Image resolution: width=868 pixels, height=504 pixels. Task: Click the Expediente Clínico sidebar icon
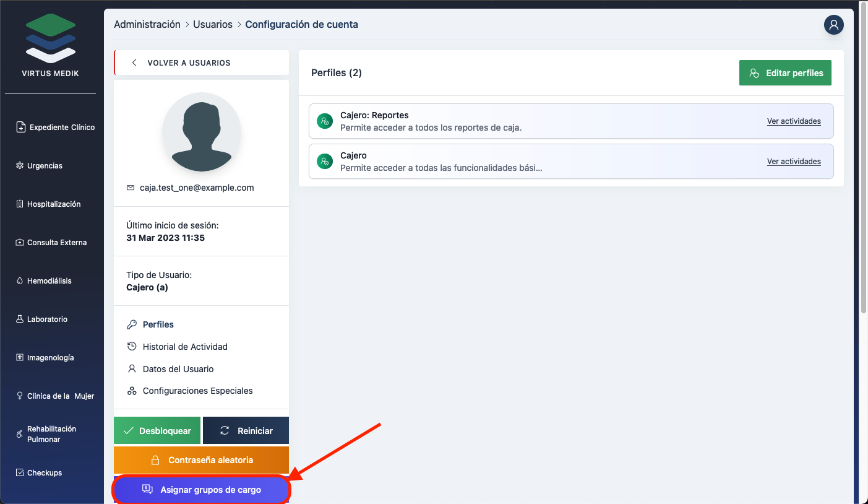(20, 127)
